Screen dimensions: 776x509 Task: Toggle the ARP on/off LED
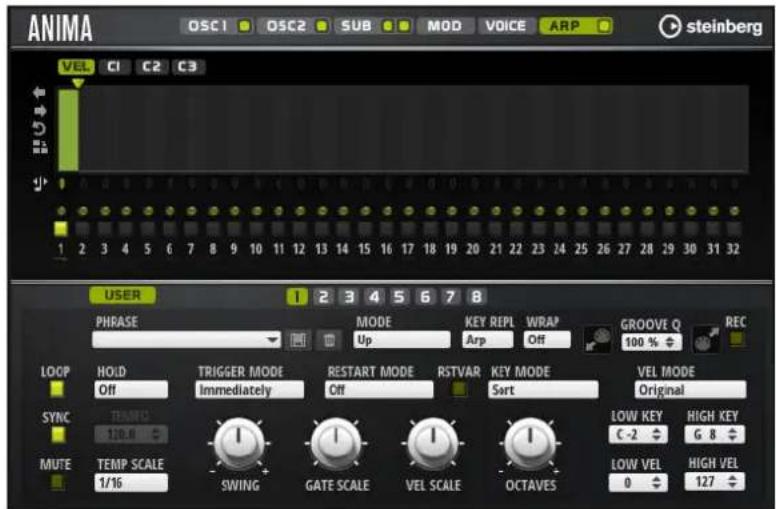pyautogui.click(x=603, y=26)
